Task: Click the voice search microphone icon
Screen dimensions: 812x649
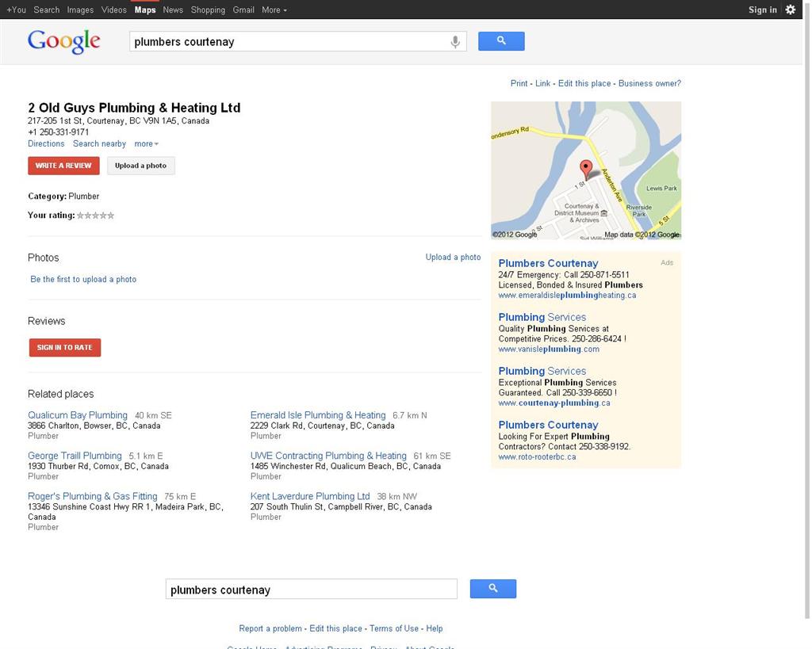Action: click(454, 41)
